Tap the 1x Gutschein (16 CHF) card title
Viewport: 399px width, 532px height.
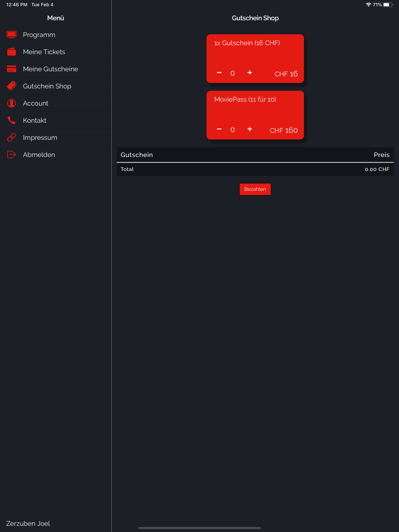(x=247, y=43)
